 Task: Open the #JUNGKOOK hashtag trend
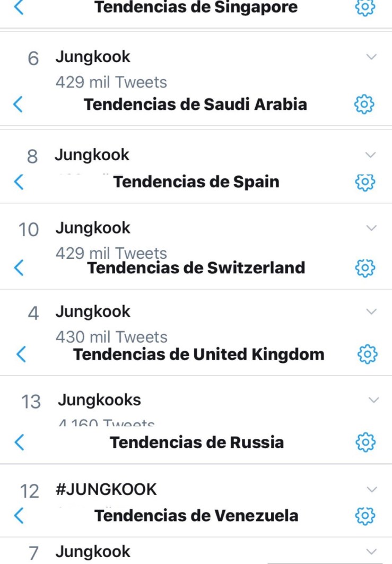pos(106,489)
